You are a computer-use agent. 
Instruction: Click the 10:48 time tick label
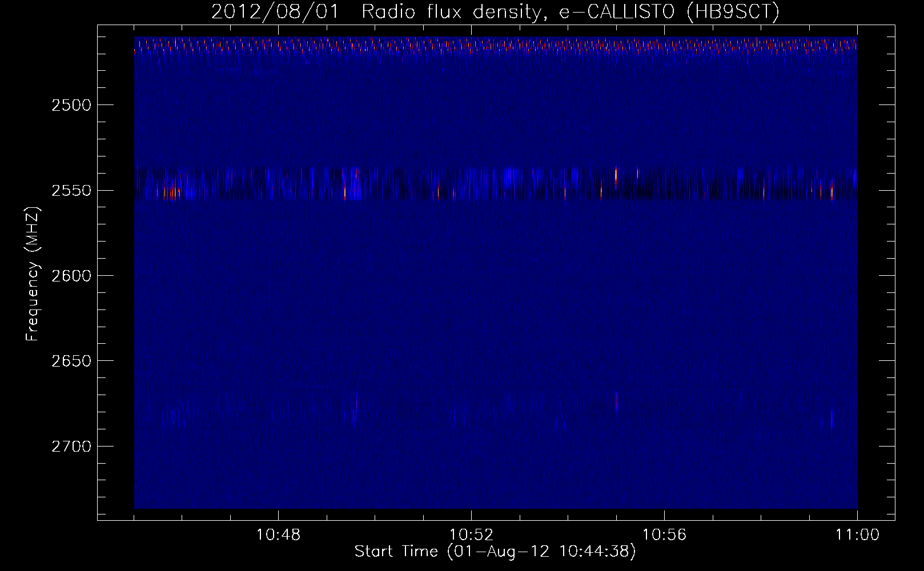pyautogui.click(x=278, y=535)
